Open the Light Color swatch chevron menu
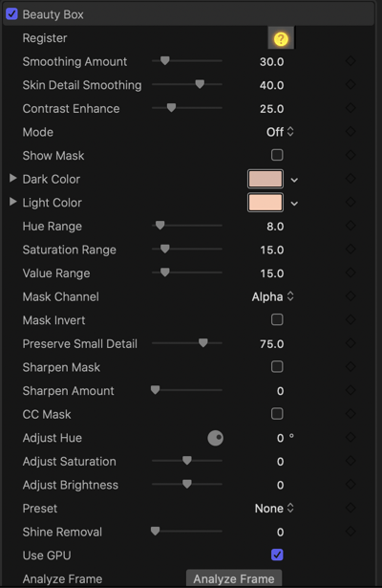Viewport: 382px width, 588px height. point(294,204)
